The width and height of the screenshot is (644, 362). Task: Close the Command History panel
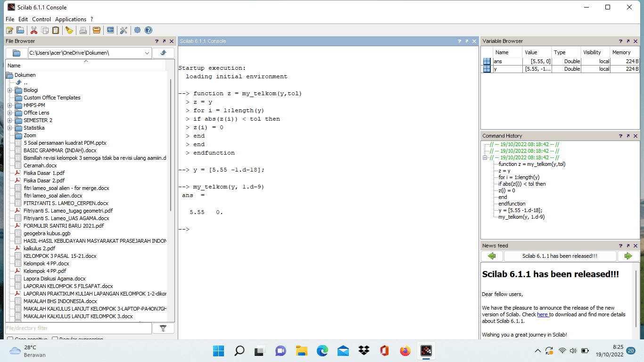pos(636,136)
